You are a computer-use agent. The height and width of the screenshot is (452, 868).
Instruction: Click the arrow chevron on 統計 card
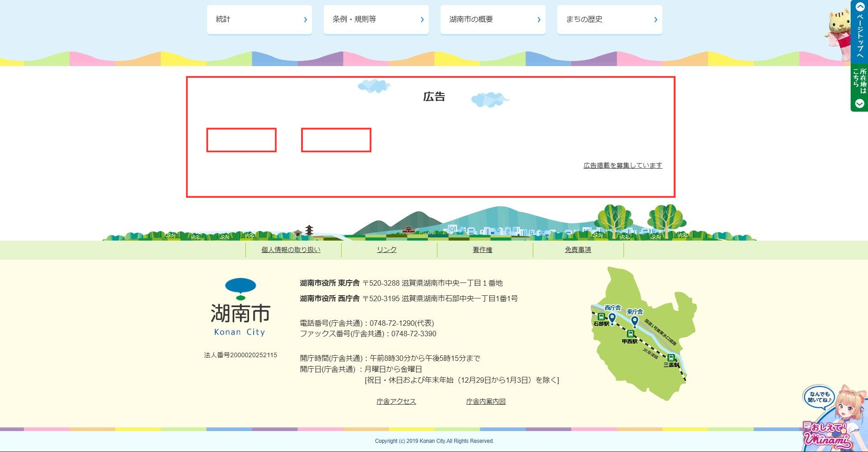tap(306, 20)
